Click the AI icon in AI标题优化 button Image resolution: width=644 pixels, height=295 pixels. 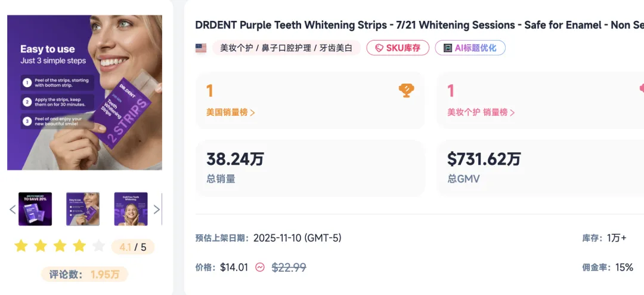click(448, 48)
